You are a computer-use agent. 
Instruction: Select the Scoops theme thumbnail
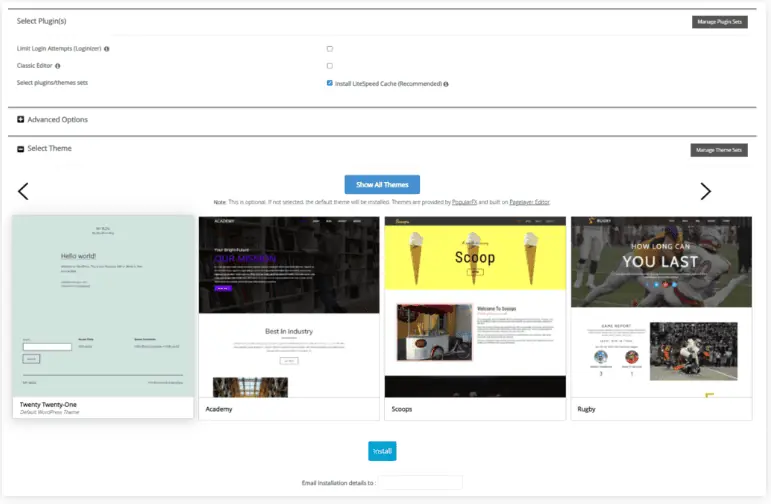[x=475, y=307]
